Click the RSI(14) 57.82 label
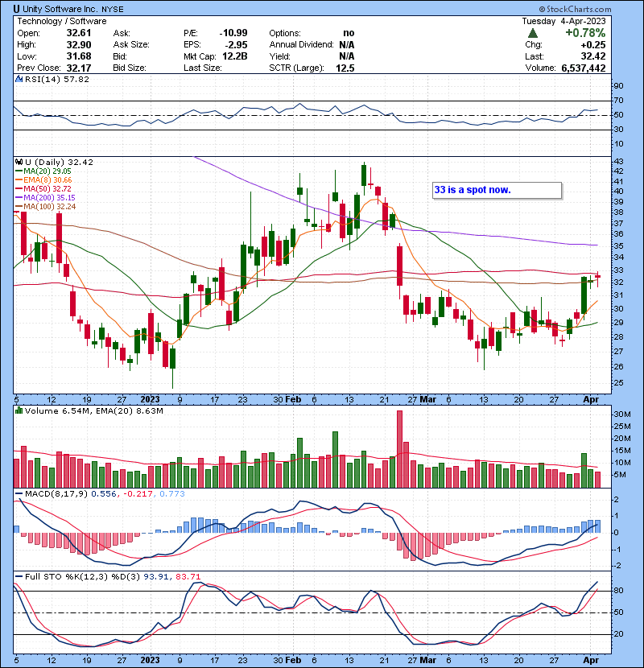The image size is (644, 668). point(56,79)
